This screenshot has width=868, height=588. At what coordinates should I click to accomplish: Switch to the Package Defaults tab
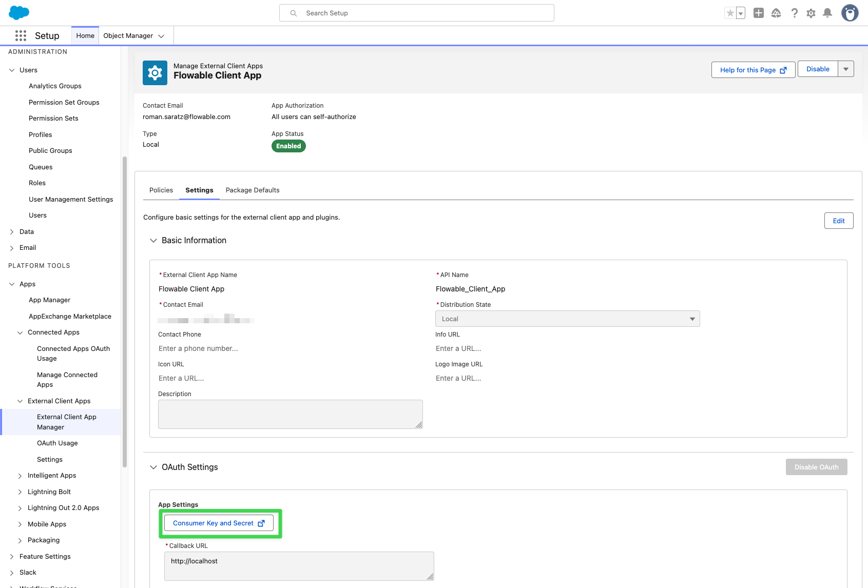click(x=252, y=190)
